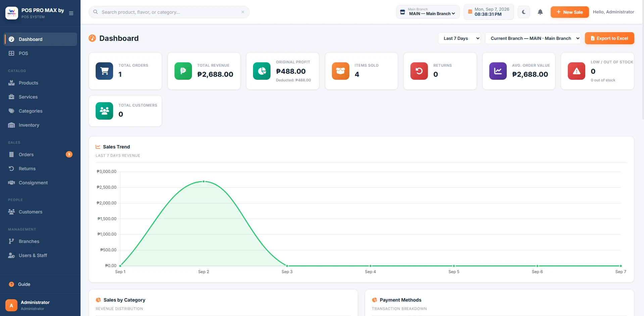
Task: Open Orders in Sales section
Action: pos(40,154)
